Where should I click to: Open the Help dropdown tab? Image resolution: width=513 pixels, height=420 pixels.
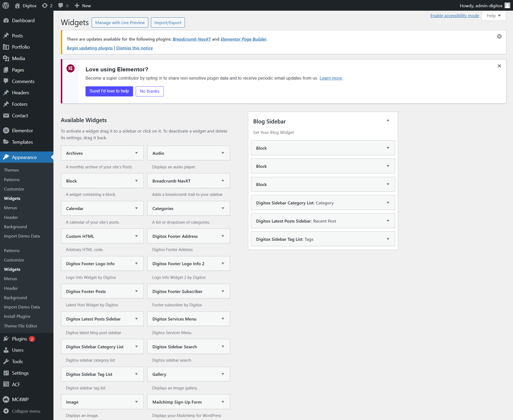pos(493,15)
